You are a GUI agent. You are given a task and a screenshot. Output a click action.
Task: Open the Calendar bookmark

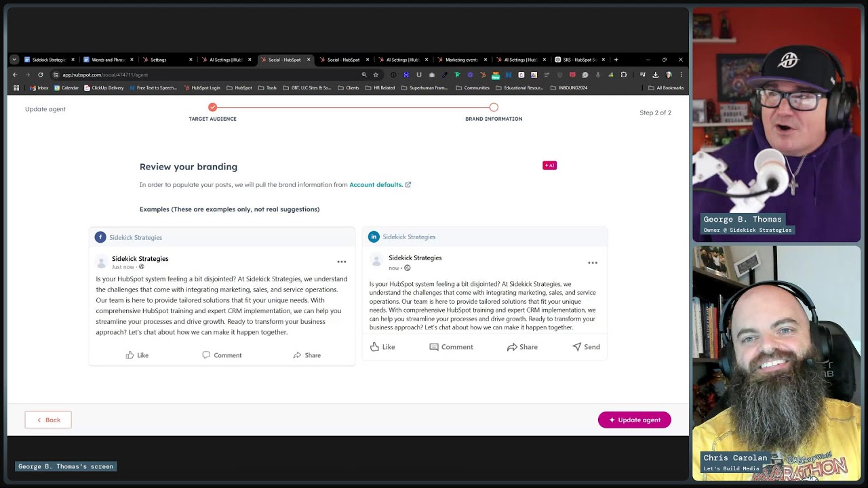[66, 87]
